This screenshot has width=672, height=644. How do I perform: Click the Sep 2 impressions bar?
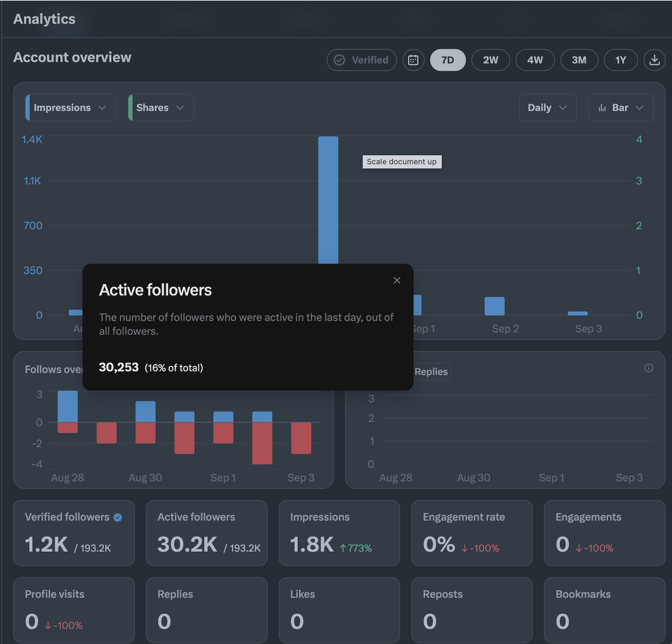click(494, 306)
